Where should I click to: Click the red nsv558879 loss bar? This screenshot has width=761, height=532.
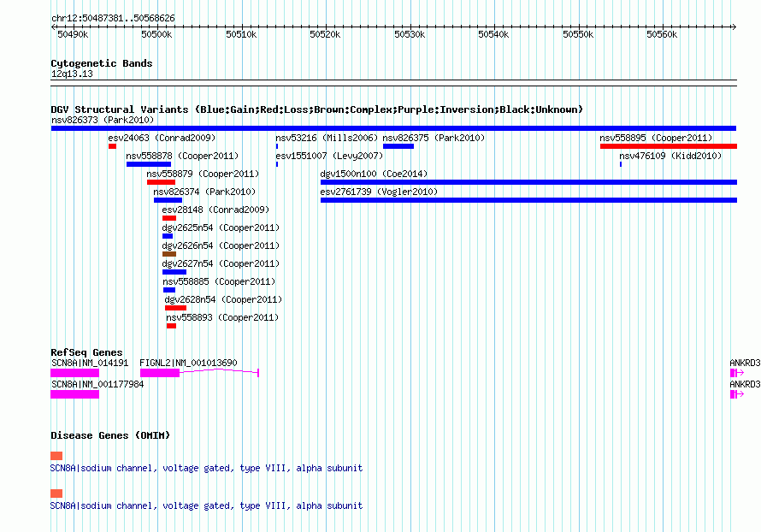click(x=161, y=182)
